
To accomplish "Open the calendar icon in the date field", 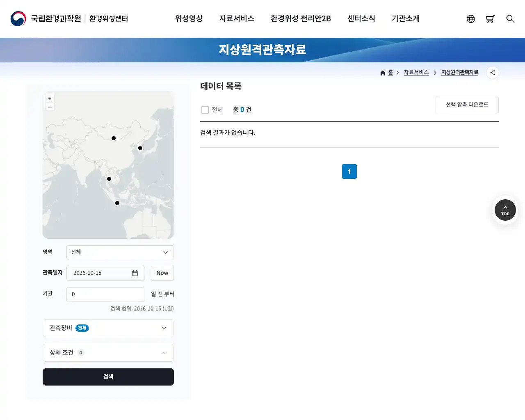I will pyautogui.click(x=135, y=273).
